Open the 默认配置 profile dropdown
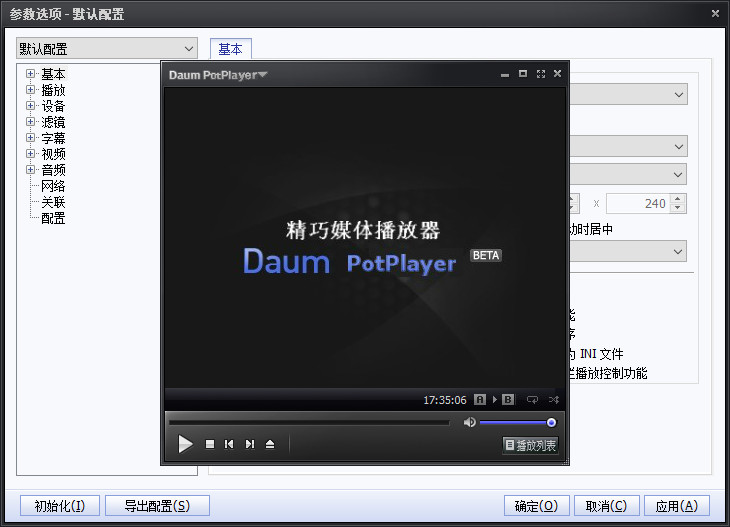The image size is (730, 527). tap(107, 48)
